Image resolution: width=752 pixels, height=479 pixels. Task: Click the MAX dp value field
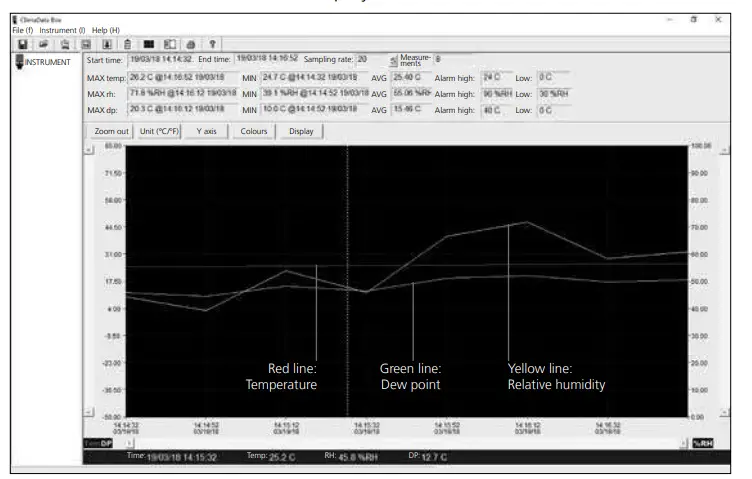coord(182,109)
